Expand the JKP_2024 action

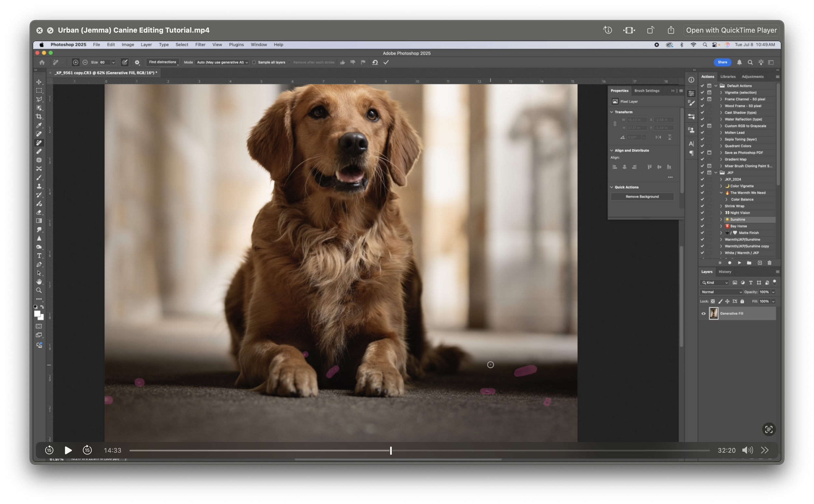click(721, 179)
